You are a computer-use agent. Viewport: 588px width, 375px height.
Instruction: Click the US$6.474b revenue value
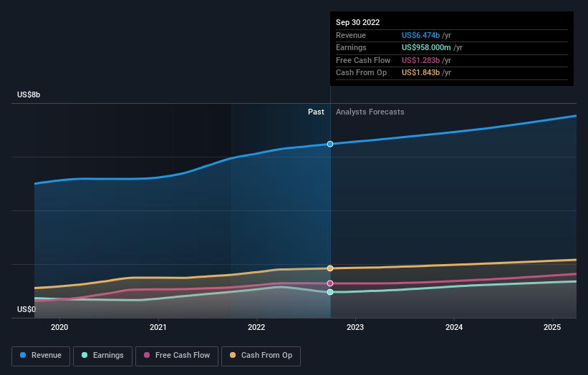[x=420, y=35]
